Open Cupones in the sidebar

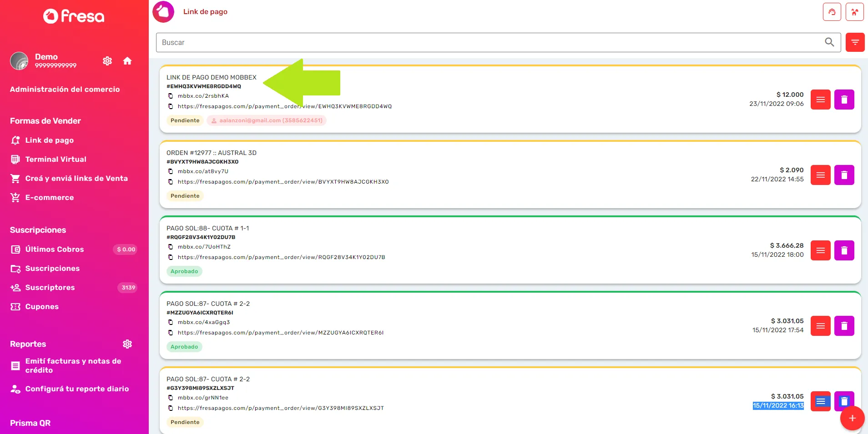[42, 307]
